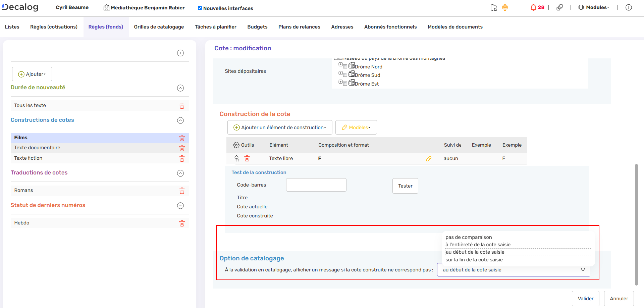Remove the Hebdo rule with the trash icon

[x=182, y=223]
